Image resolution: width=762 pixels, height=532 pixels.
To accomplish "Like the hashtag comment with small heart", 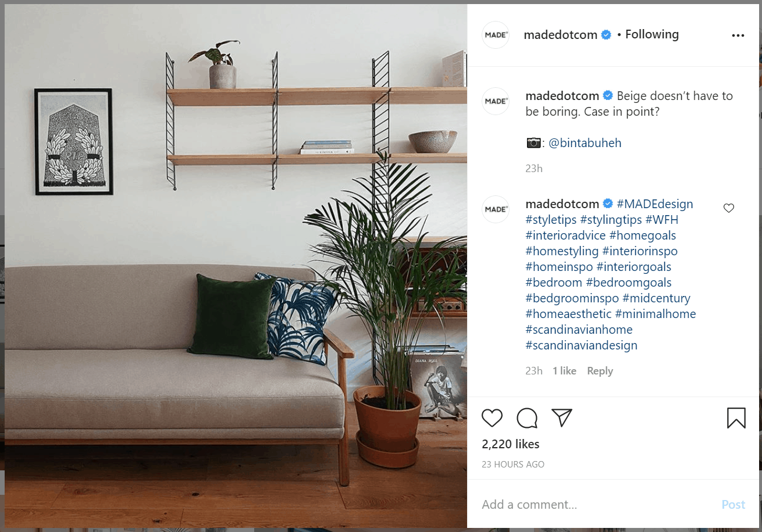I will 729,208.
